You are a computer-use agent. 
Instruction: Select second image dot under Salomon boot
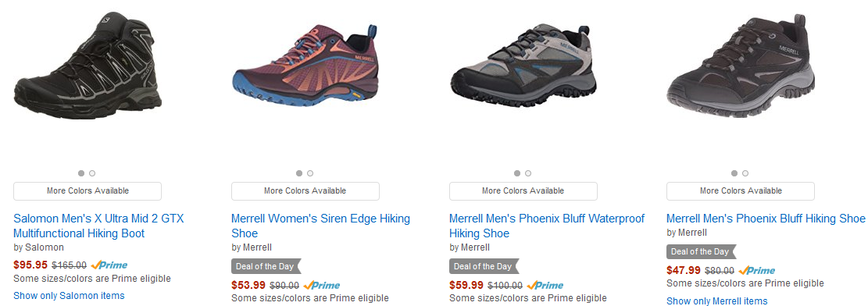click(x=92, y=173)
